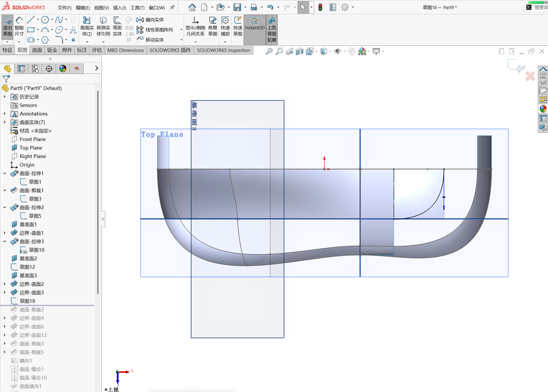Click the Home icon in title toolbar
This screenshot has width=548, height=392.
point(192,7)
